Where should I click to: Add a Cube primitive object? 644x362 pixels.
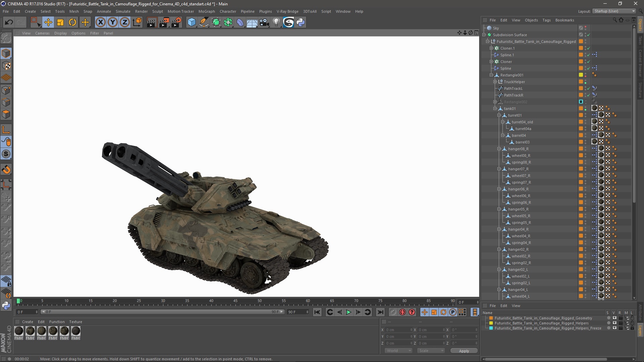192,22
